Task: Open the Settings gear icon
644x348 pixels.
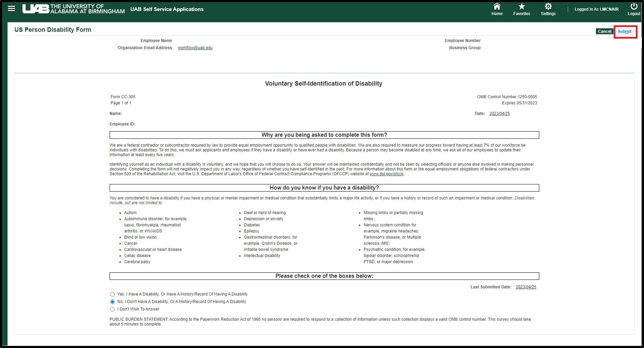Action: click(x=548, y=7)
